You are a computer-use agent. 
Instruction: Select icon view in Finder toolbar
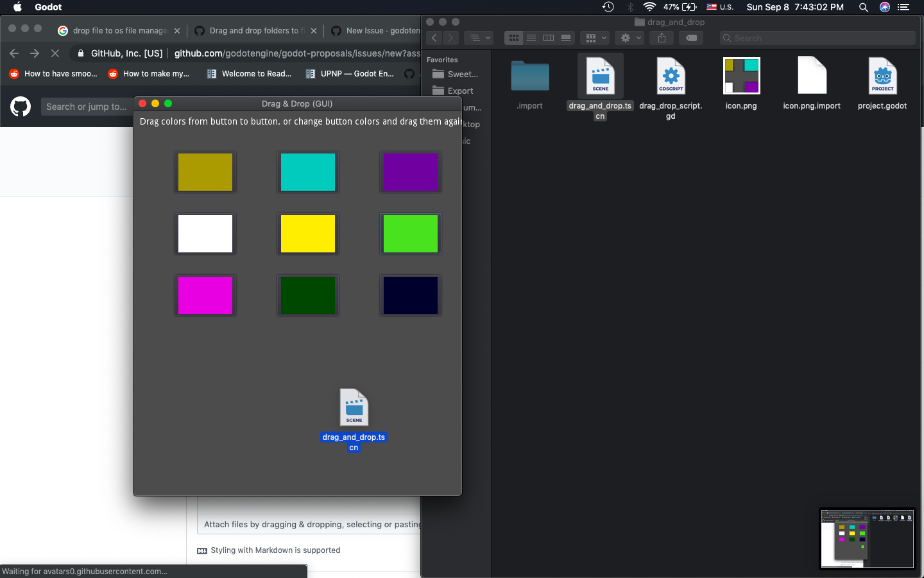[513, 37]
